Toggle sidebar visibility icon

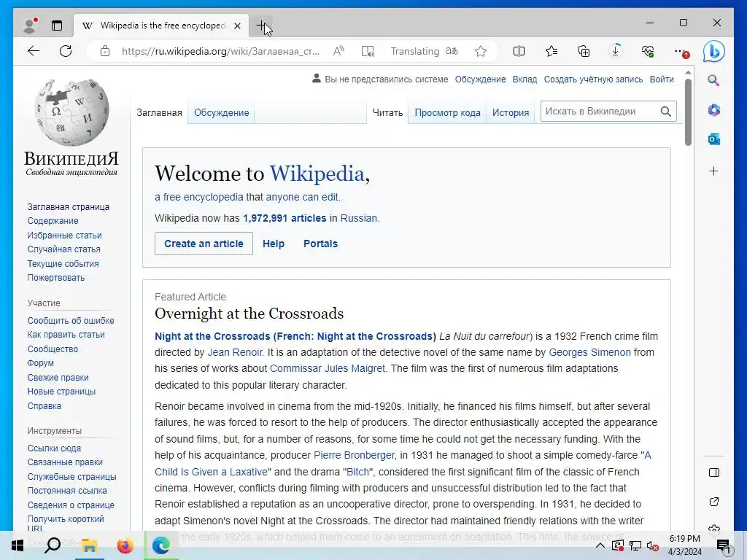tap(713, 472)
